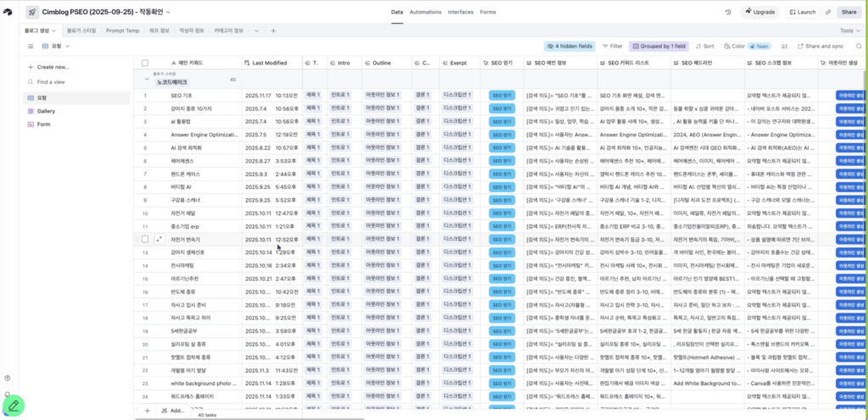Screen dimensions: 868x420
Task: Click the horizontal scrollbar at the bottom
Action: pyautogui.click(x=249, y=418)
